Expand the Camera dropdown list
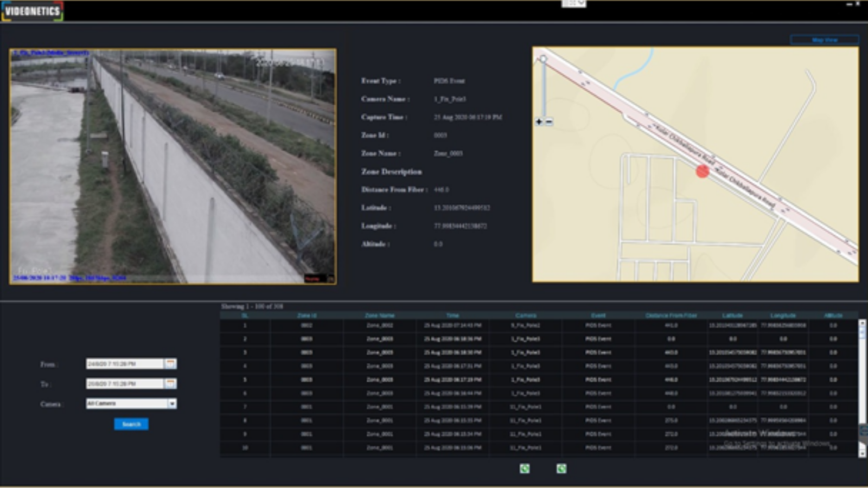The width and height of the screenshot is (868, 488). click(172, 404)
